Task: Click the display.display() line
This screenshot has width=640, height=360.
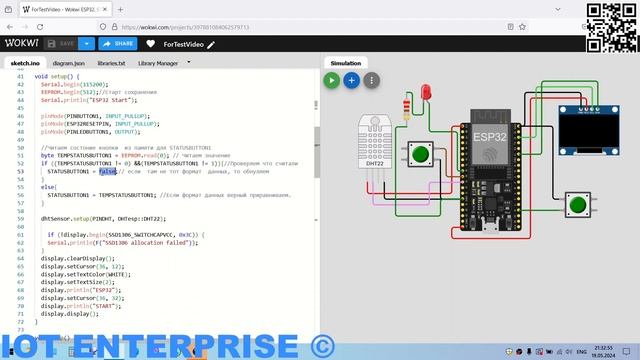Action: pyautogui.click(x=70, y=314)
